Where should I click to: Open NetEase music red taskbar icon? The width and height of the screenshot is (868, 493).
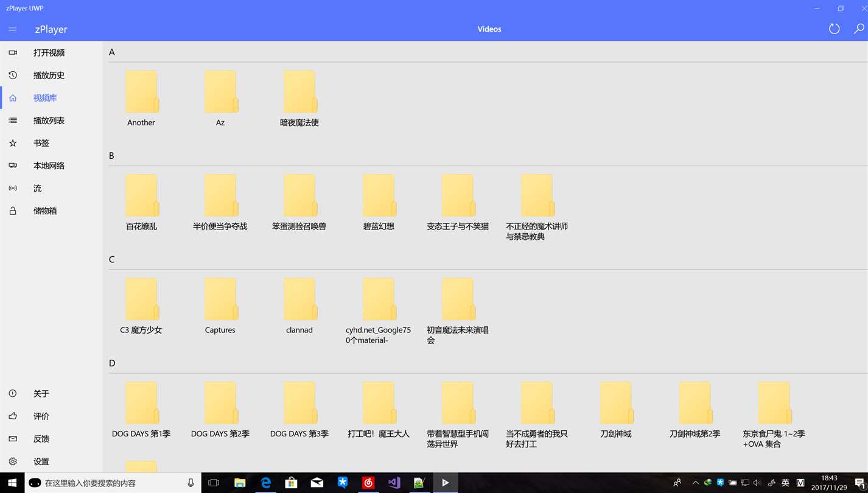(x=368, y=483)
